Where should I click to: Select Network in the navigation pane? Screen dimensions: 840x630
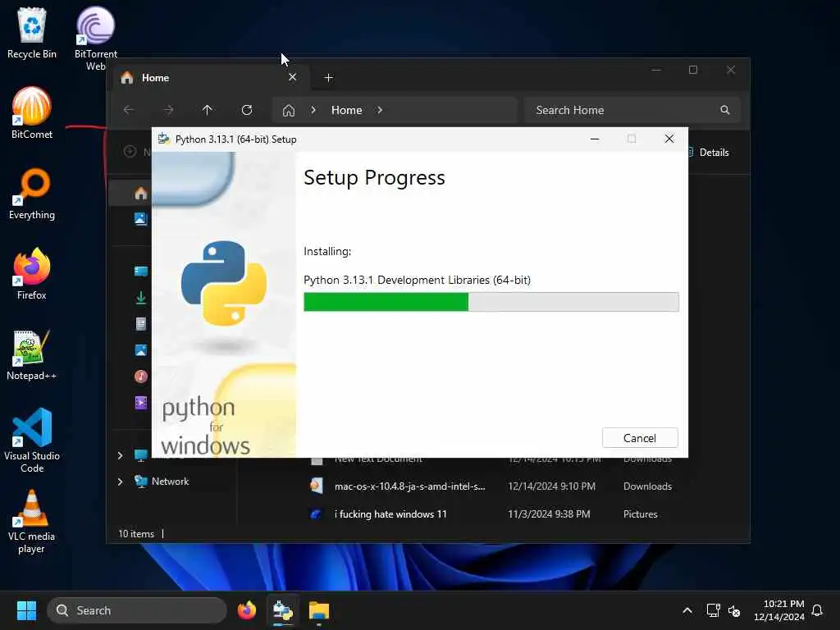[x=162, y=481]
